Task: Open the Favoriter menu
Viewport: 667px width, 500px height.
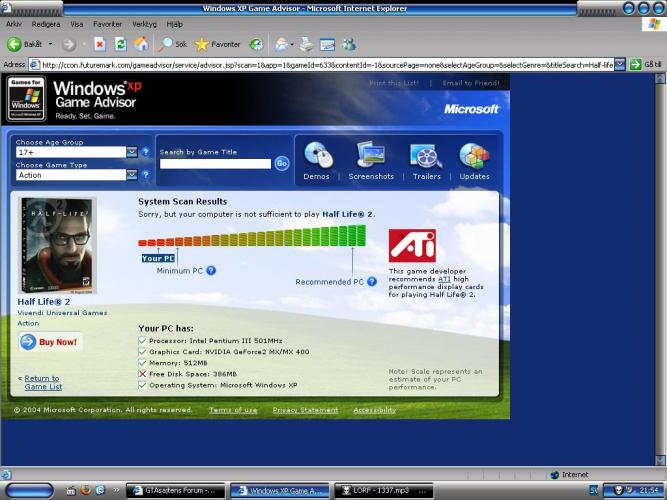Action: click(107, 24)
